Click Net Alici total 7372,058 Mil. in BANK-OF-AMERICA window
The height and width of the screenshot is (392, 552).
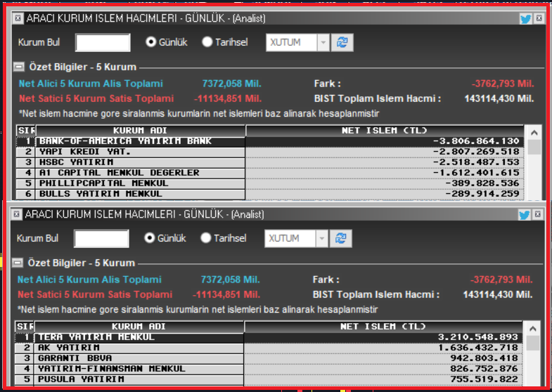pos(231,84)
